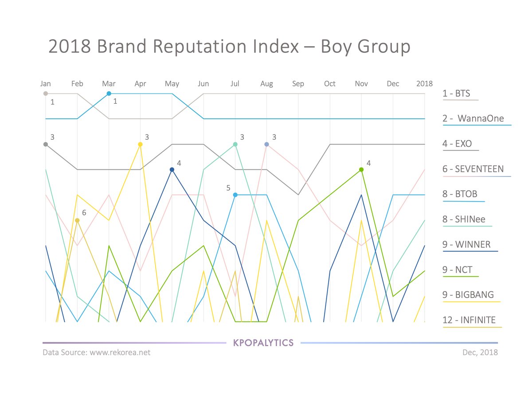
Task: Click the '4 - EXO' legend entry
Action: coord(457,144)
